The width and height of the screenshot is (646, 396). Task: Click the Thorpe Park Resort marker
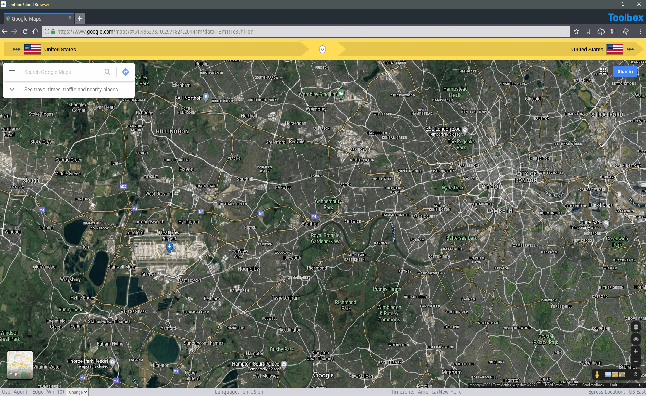pyautogui.click(x=112, y=361)
